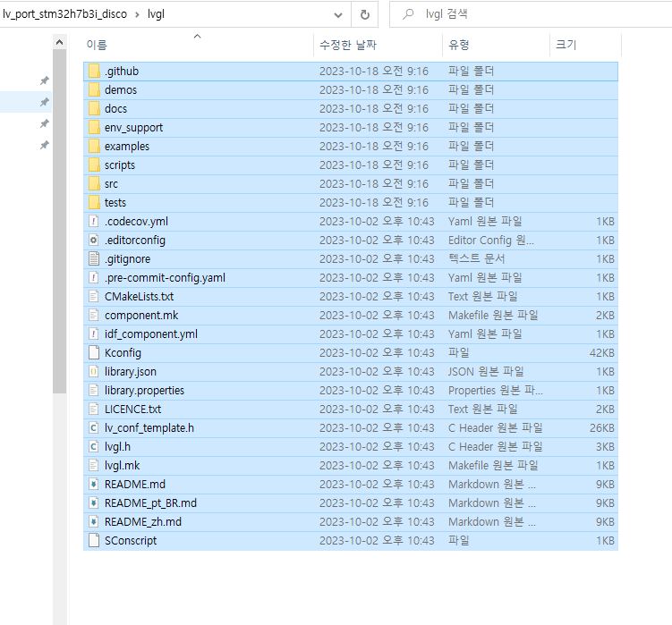
Task: Click the Editor Config type cell
Action: coord(491,240)
